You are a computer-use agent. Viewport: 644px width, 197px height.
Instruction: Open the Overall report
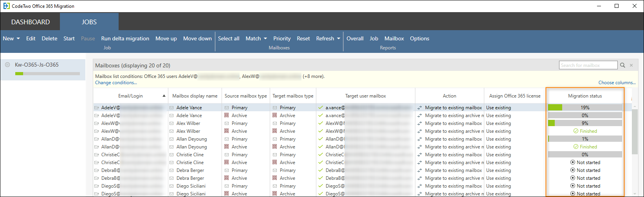click(x=355, y=38)
